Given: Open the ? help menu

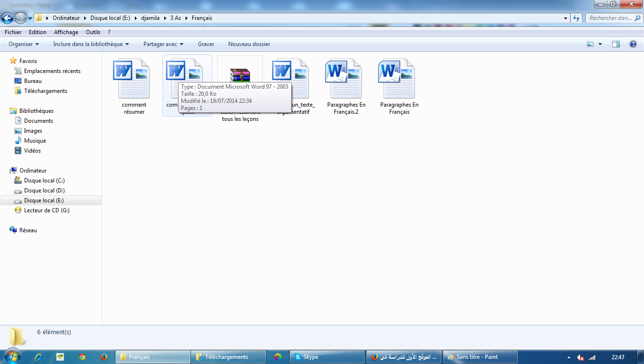Looking at the screenshot, I should pos(109,32).
